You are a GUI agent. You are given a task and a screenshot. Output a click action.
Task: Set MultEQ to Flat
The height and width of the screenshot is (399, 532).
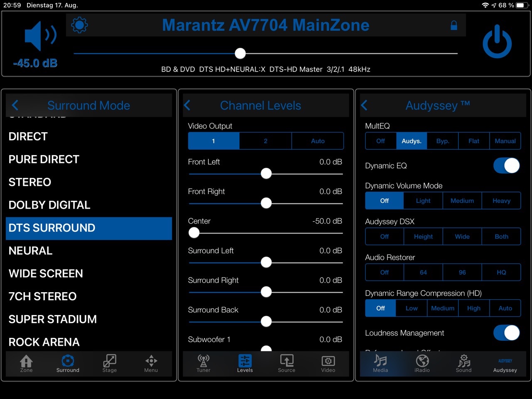474,141
